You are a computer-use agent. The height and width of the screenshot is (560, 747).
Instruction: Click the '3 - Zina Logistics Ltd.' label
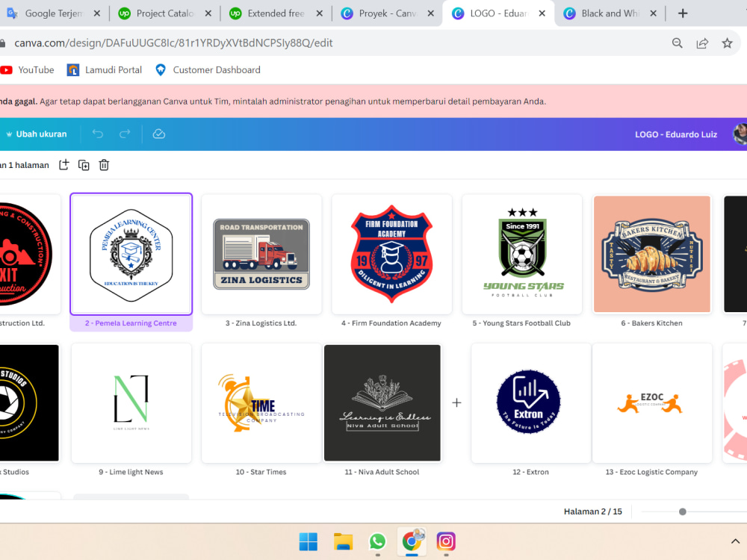click(261, 323)
